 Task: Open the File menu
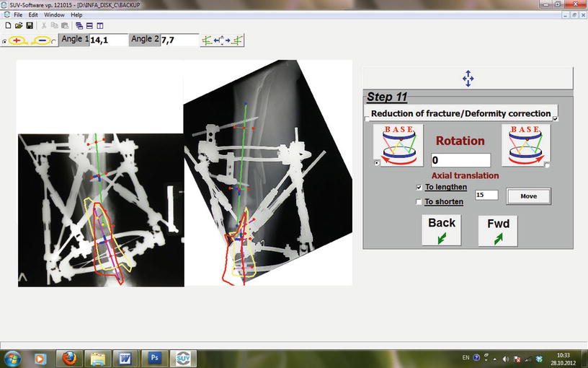pos(18,14)
